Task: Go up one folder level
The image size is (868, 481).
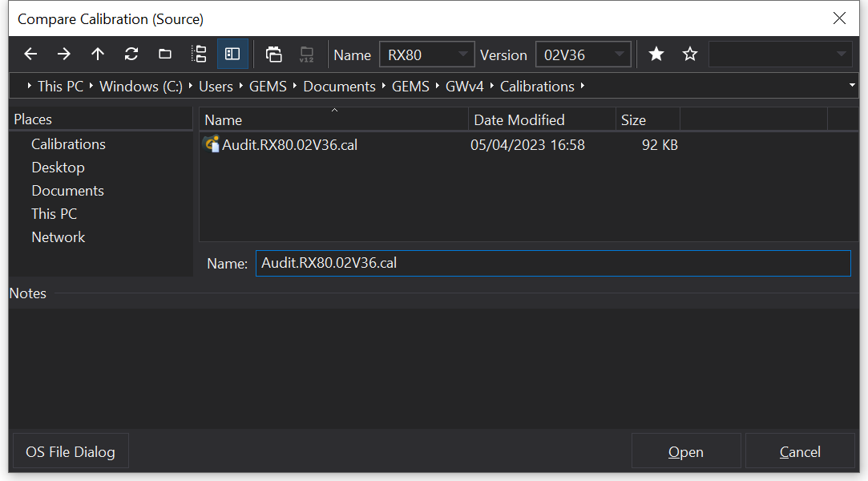Action: [98, 55]
